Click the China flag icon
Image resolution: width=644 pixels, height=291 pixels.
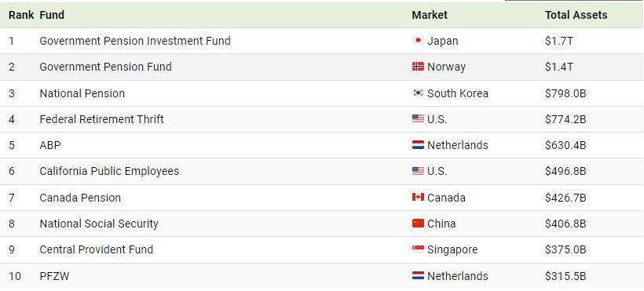418,224
